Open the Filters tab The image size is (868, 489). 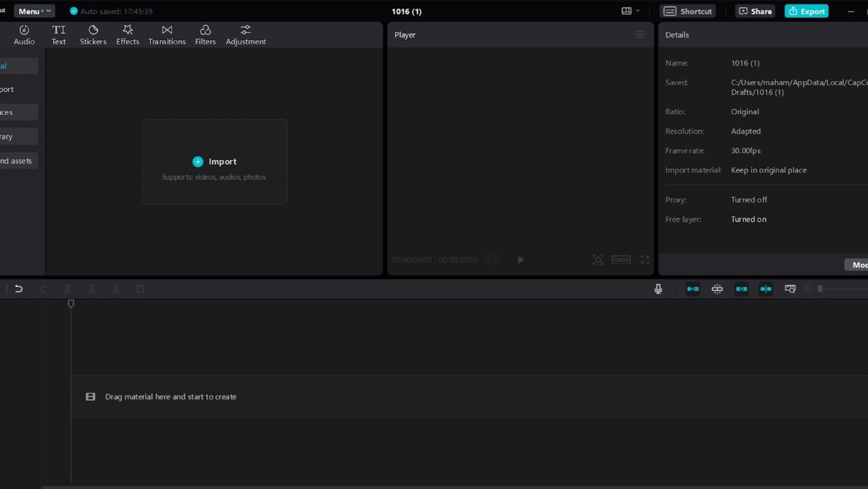point(205,35)
